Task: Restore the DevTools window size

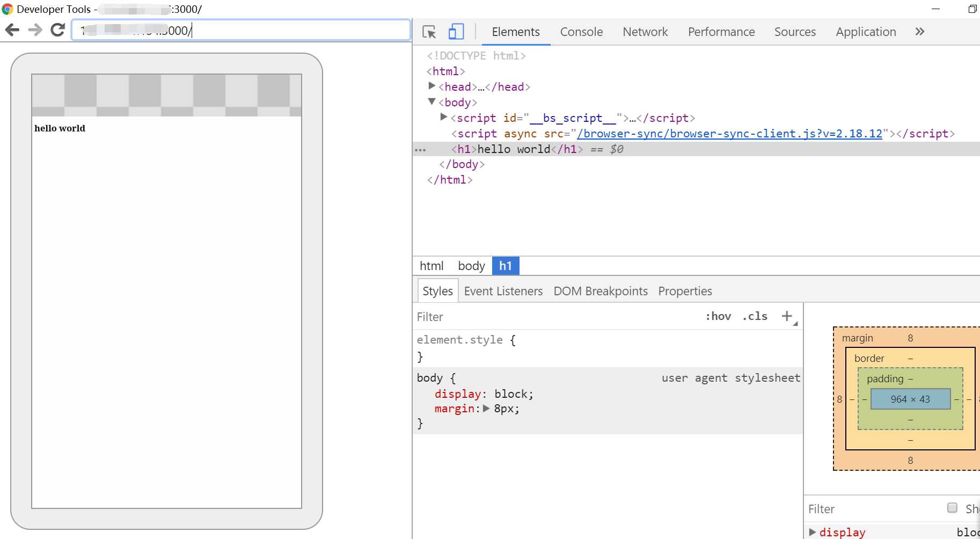Action: click(972, 9)
